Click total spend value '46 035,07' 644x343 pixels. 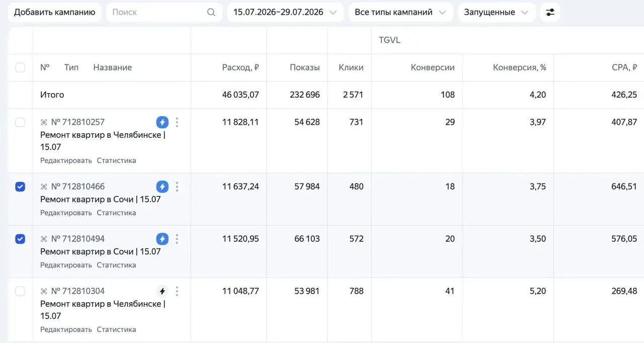240,95
